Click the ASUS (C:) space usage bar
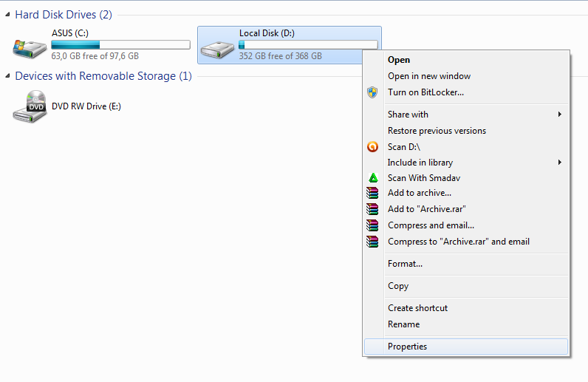588x382 pixels. (120, 44)
